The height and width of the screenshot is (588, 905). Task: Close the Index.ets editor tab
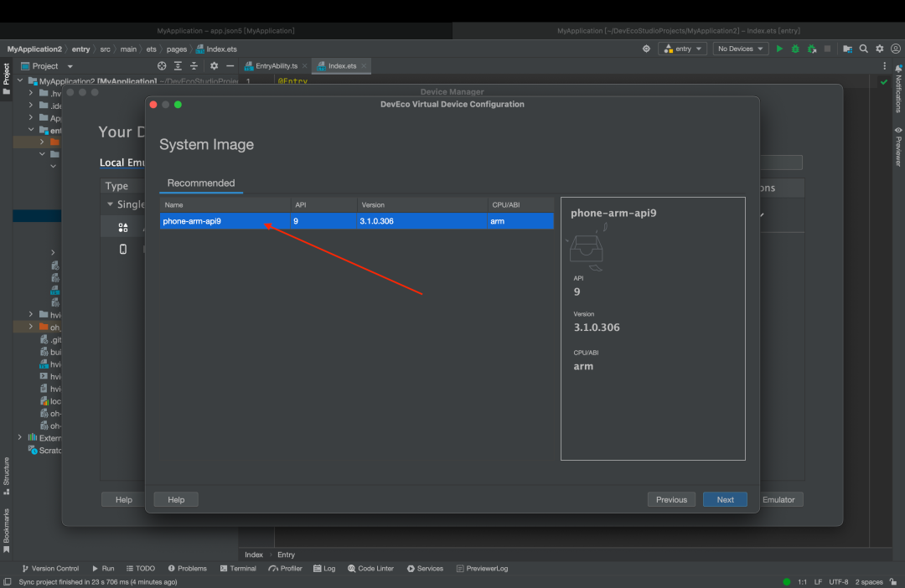(364, 66)
